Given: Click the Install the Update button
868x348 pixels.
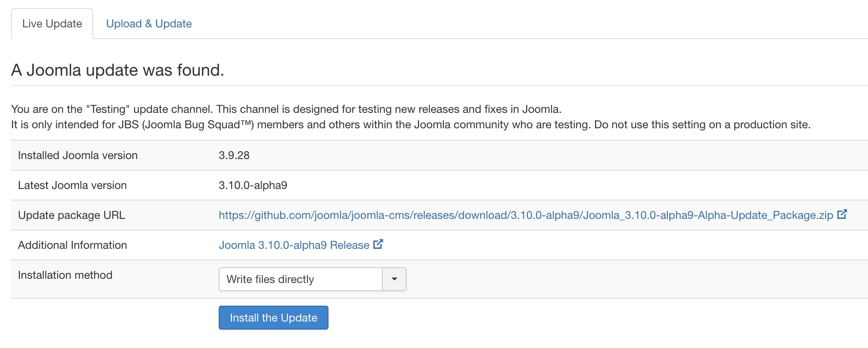Looking at the screenshot, I should point(273,318).
